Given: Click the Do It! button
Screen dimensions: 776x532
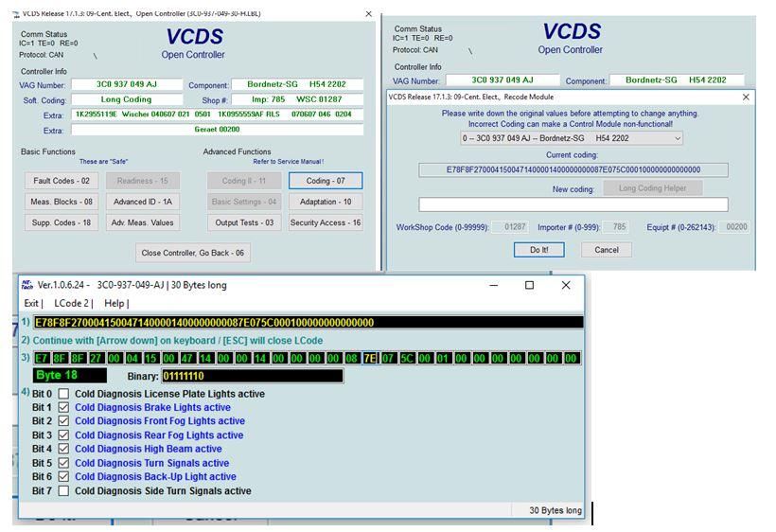Looking at the screenshot, I should click(x=539, y=250).
